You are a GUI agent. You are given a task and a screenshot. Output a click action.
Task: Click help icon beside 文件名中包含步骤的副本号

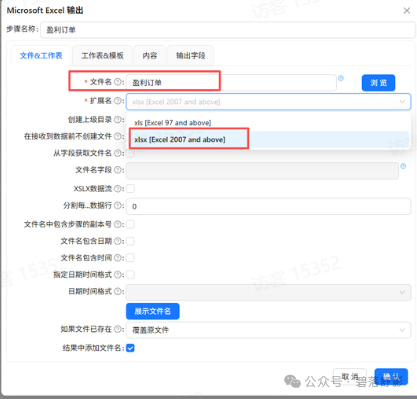pyautogui.click(x=117, y=224)
